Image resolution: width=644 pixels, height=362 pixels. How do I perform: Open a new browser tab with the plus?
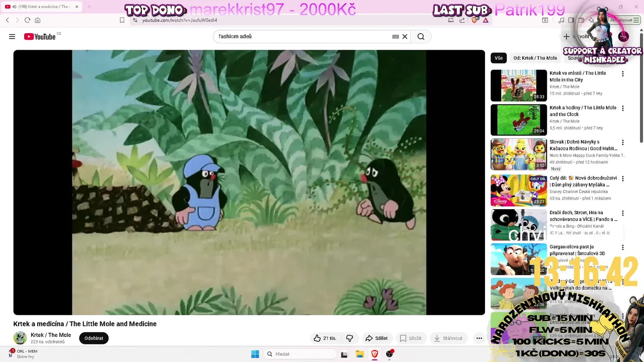[x=89, y=7]
